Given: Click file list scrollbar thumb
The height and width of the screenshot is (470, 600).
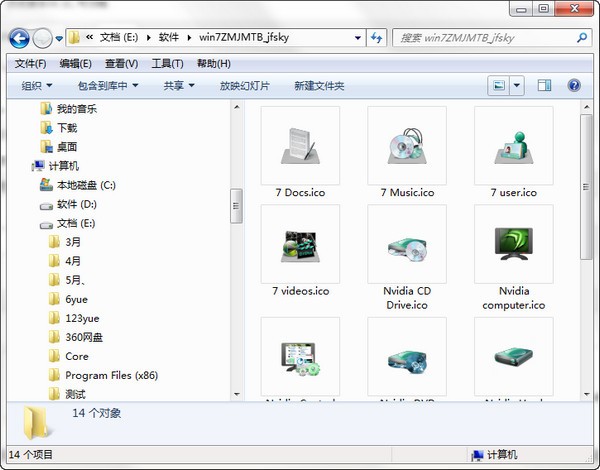Looking at the screenshot, I should (x=586, y=187).
